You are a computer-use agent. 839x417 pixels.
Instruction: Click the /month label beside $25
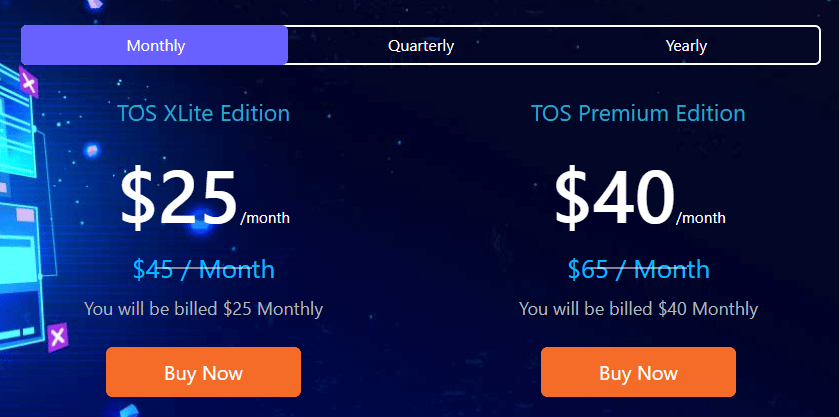coord(265,218)
